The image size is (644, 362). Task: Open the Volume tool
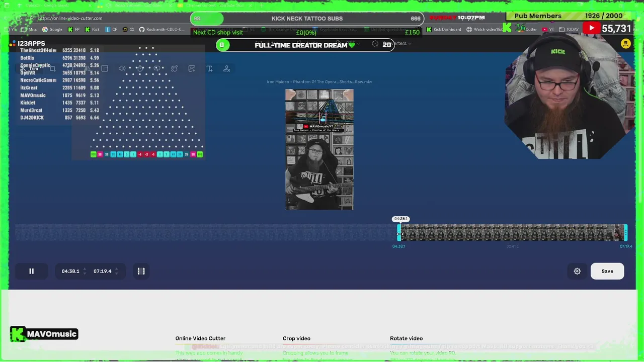pos(122,68)
